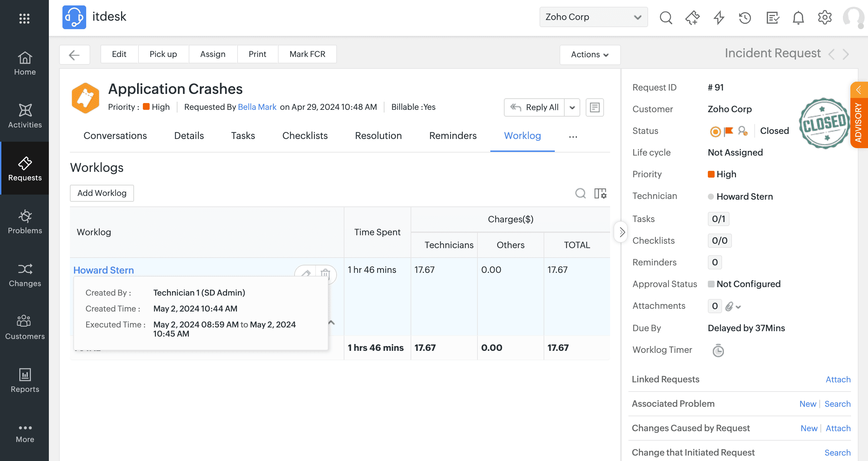Click the search icon in the Worklogs list
This screenshot has width=868, height=461.
click(580, 194)
